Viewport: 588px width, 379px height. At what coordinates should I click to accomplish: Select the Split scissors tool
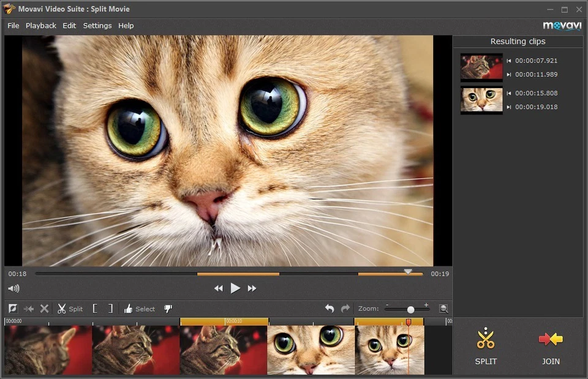(x=64, y=309)
